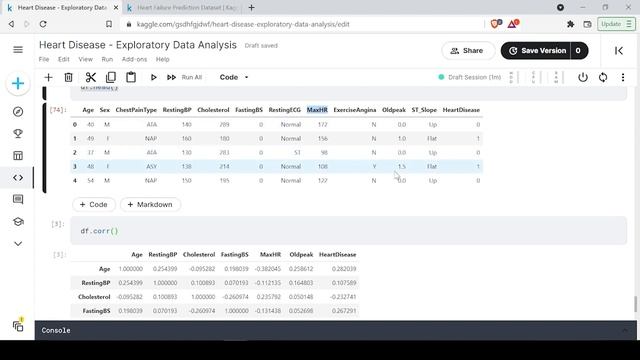This screenshot has width=640, height=360.
Task: Go back in the browser
Action: tap(11, 24)
